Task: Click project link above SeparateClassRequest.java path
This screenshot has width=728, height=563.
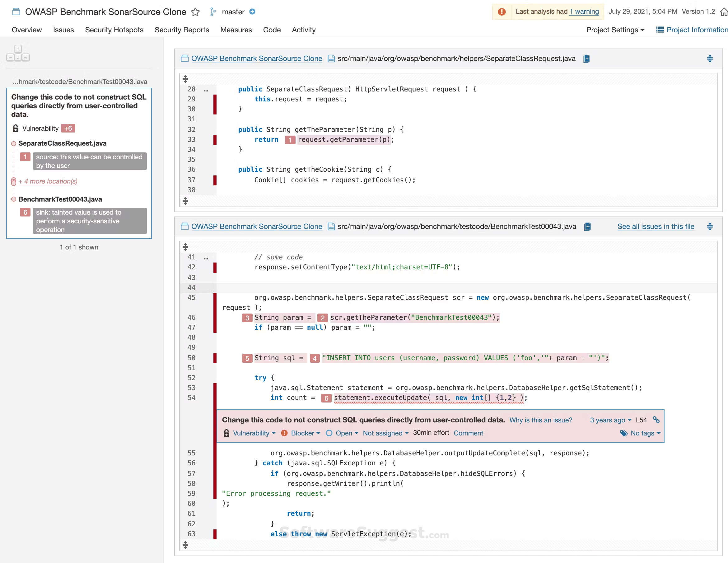Action: click(x=257, y=59)
